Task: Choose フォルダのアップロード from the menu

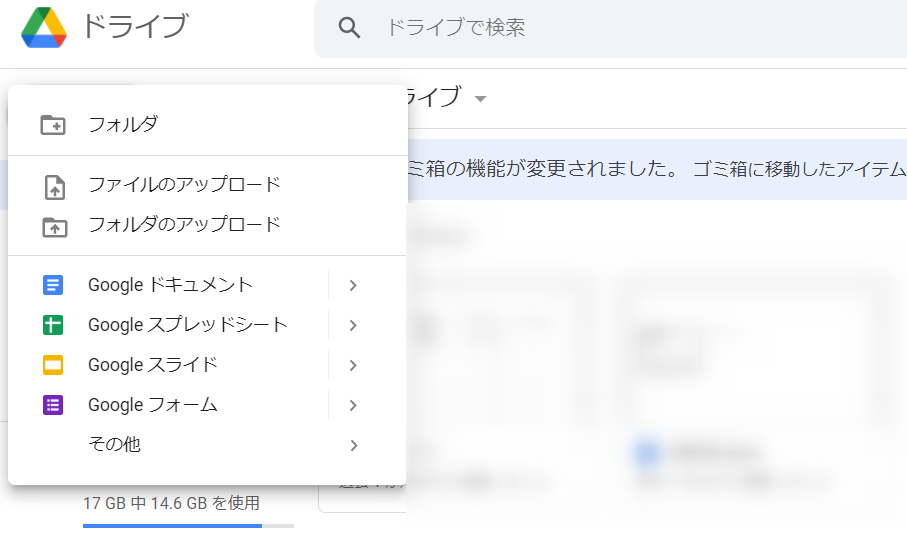Action: [184, 225]
